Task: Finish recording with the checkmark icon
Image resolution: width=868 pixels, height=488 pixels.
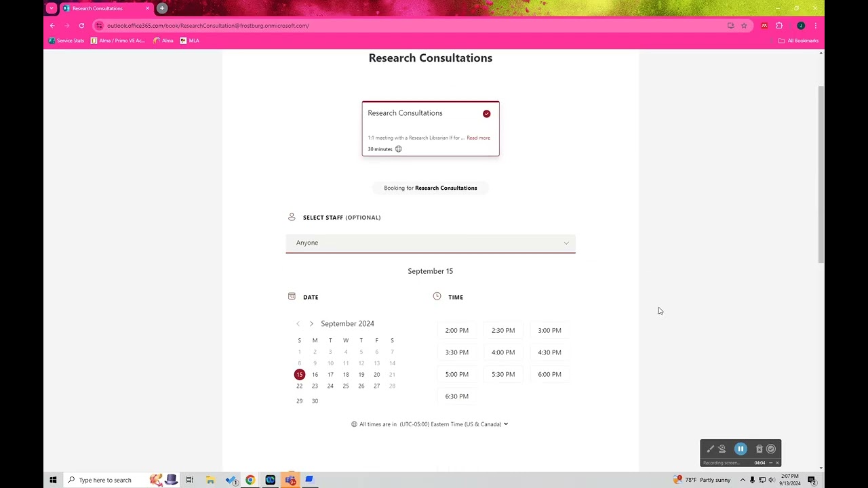Action: pos(771,449)
